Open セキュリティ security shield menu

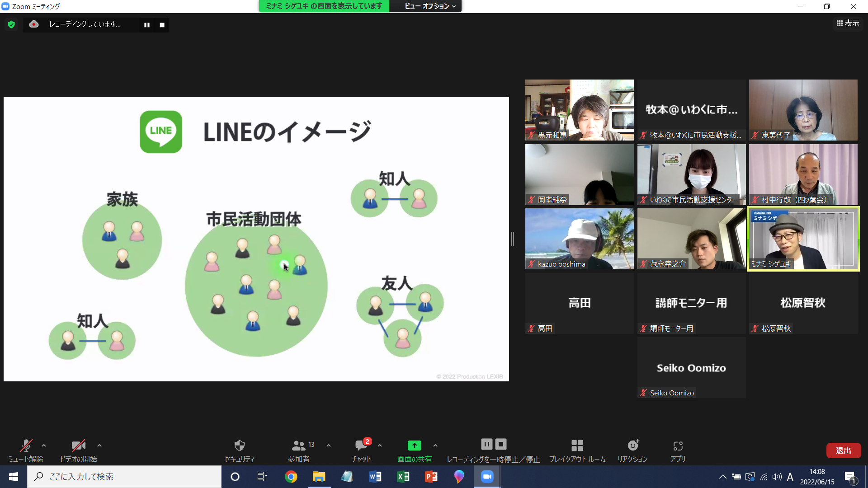[240, 450]
